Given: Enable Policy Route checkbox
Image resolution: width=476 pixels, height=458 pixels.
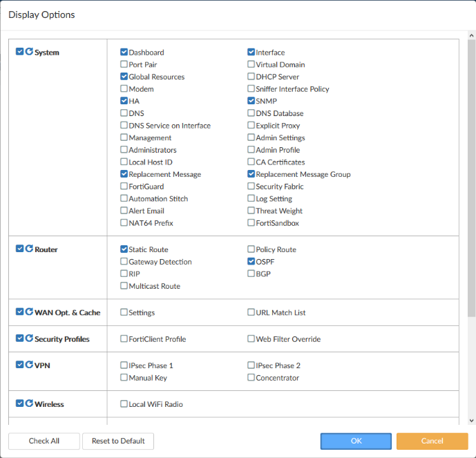Looking at the screenshot, I should [251, 249].
